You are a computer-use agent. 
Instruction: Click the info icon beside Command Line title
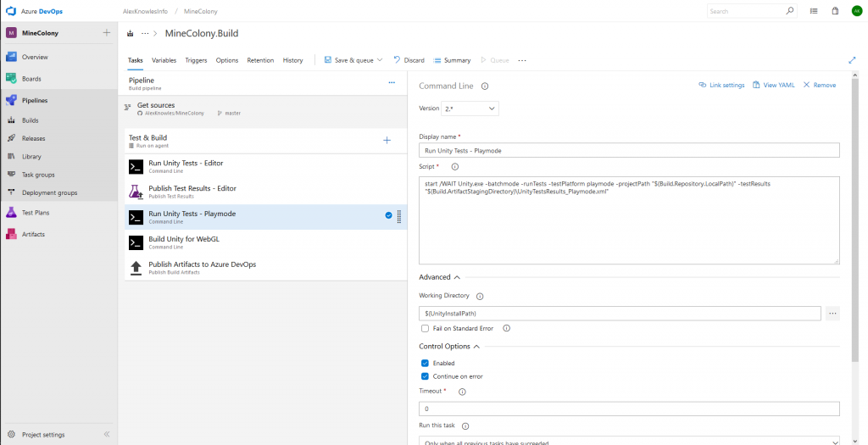pyautogui.click(x=485, y=86)
